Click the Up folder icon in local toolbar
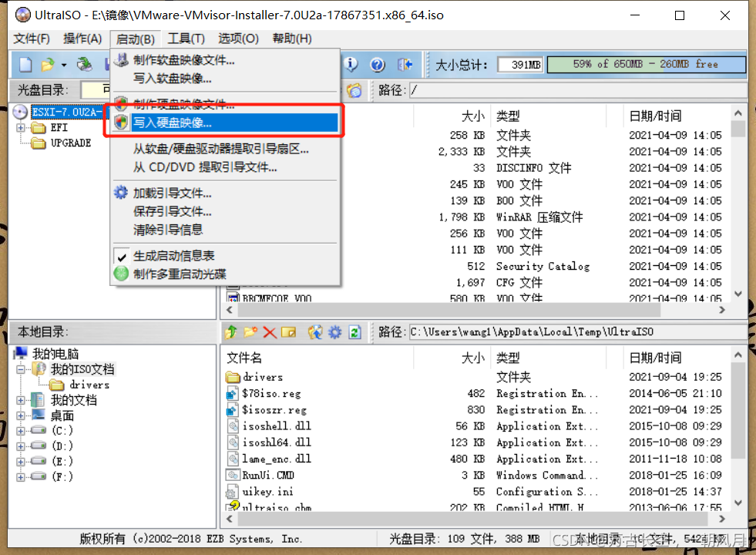756x555 pixels. coord(231,332)
